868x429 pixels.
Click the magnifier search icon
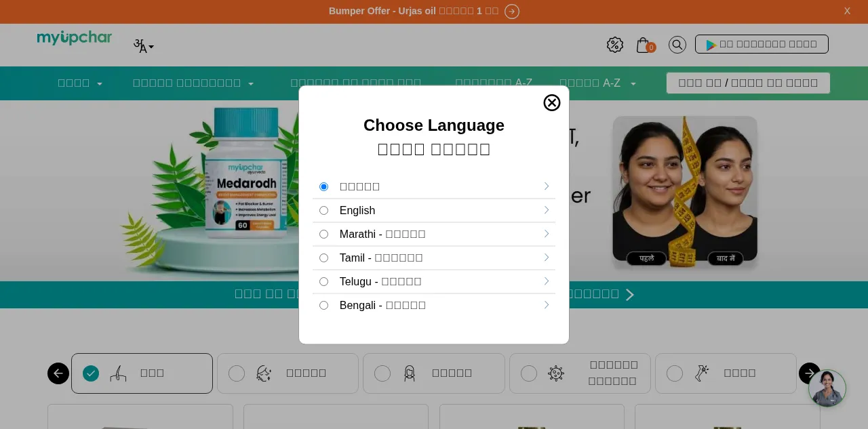677,45
